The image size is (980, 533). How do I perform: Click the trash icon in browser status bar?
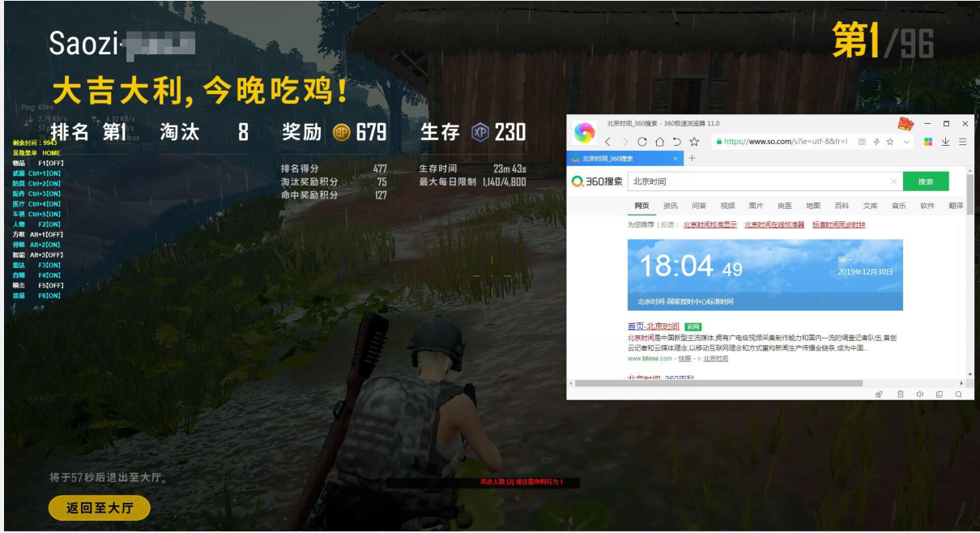900,394
